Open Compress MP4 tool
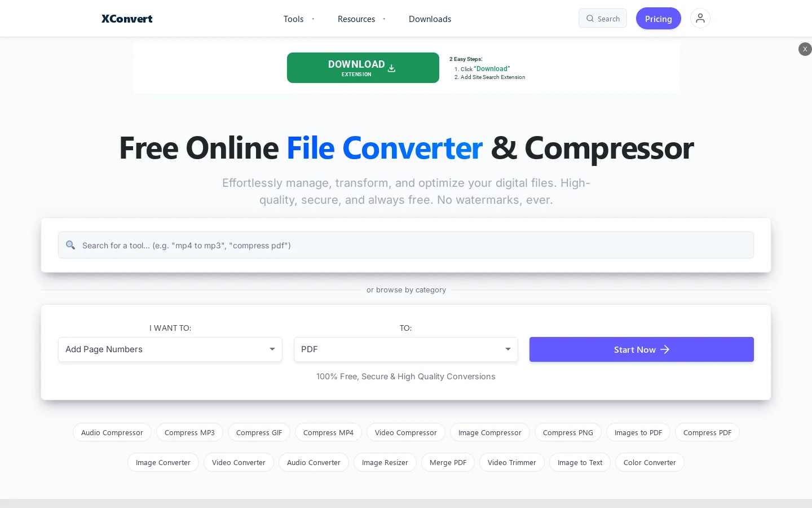Image resolution: width=812 pixels, height=508 pixels. [328, 432]
